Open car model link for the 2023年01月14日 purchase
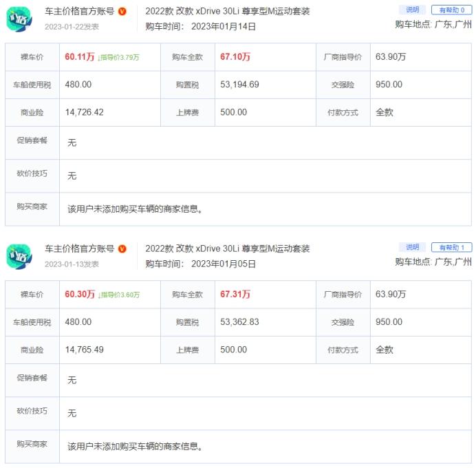476x468 pixels. click(x=228, y=12)
